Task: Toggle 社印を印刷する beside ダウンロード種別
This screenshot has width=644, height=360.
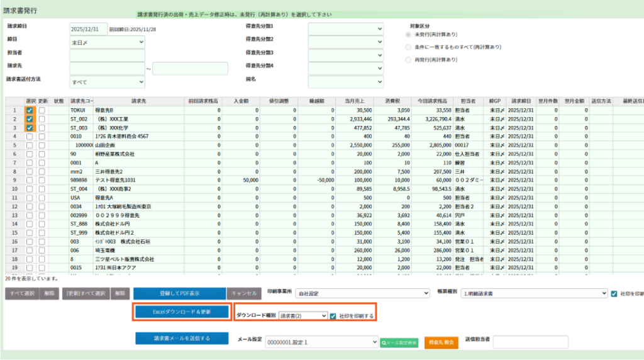Action: point(333,316)
